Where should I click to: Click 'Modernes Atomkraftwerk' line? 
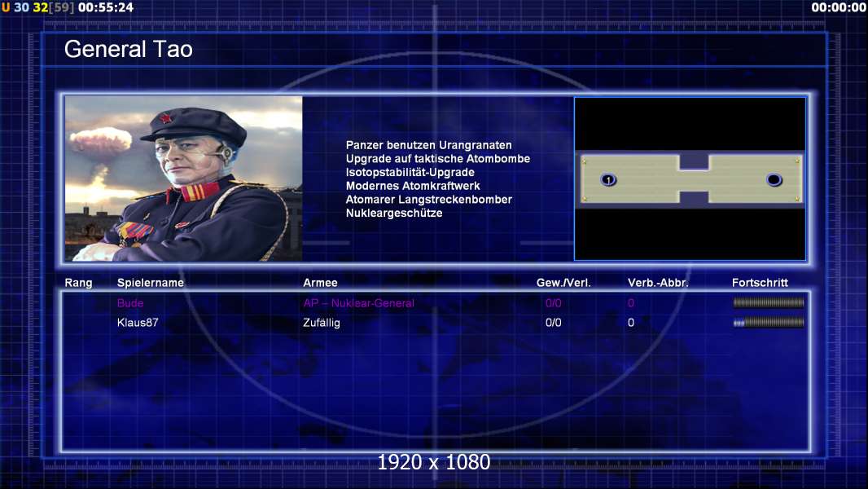pos(412,186)
